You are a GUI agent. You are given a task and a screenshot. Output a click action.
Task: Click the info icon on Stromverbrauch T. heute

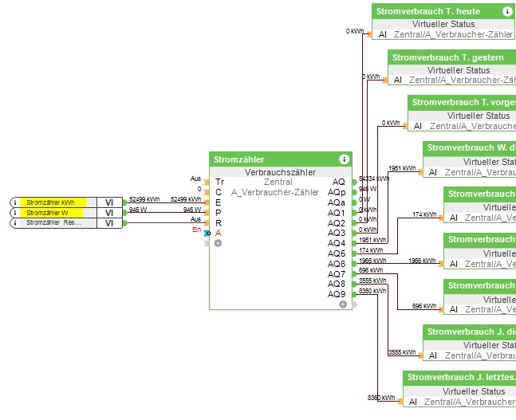[506, 11]
